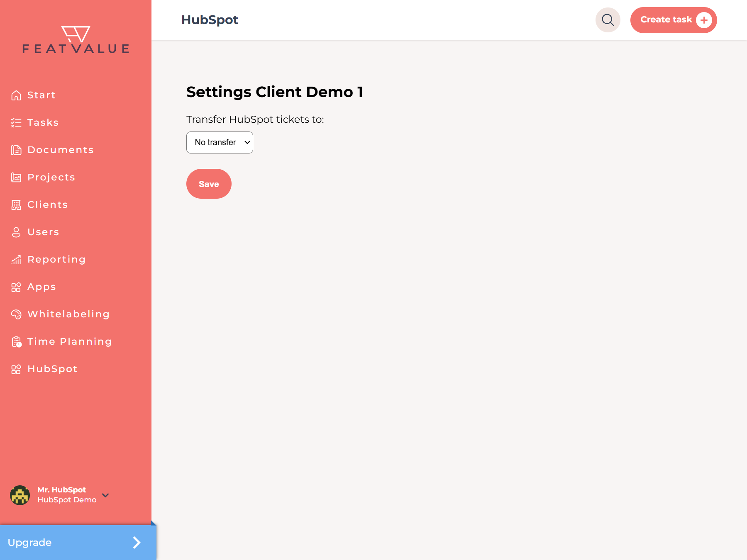Select HubSpot in the sidebar
Screen dimensions: 747x560
[53, 369]
